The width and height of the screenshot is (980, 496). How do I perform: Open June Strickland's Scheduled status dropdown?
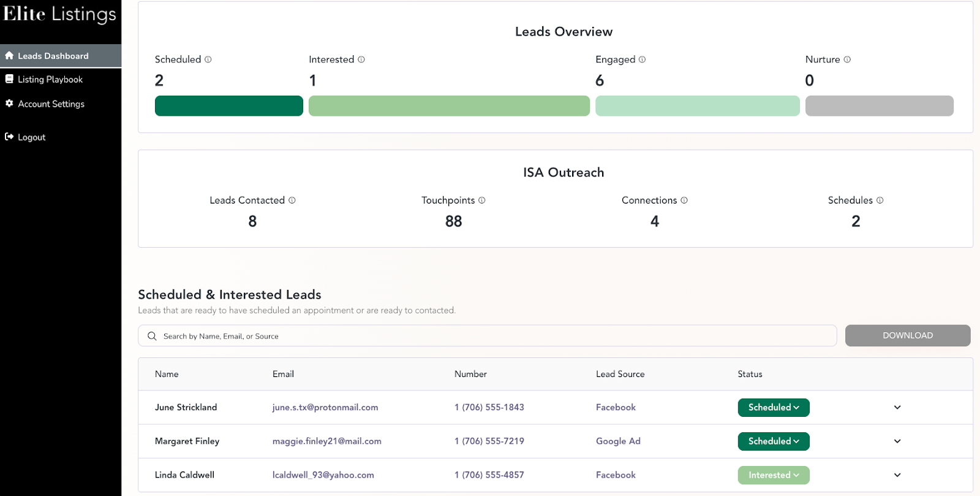pos(774,408)
